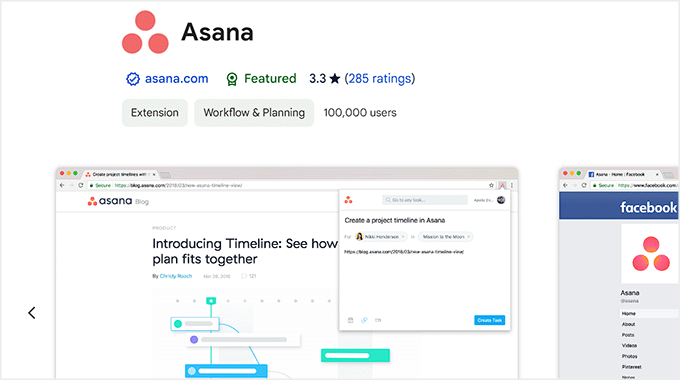The width and height of the screenshot is (680, 380).
Task: Click the verified publisher badge icon
Action: (x=133, y=79)
